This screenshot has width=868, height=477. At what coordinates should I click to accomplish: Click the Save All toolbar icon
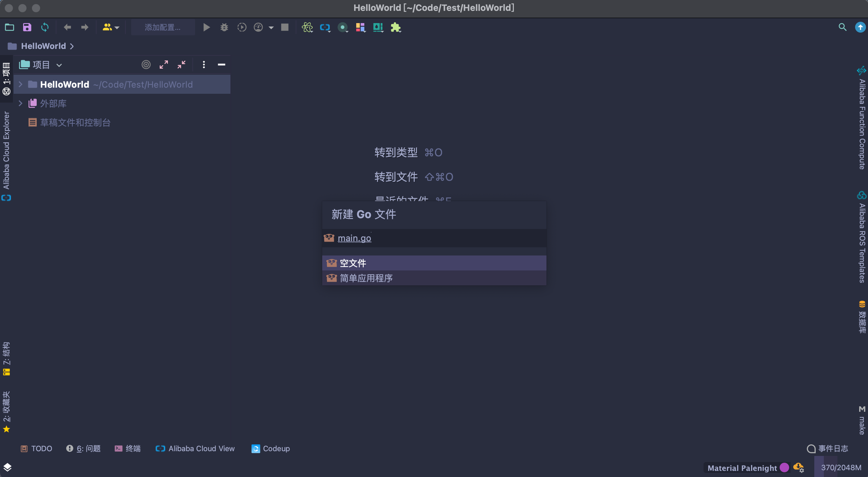click(27, 27)
